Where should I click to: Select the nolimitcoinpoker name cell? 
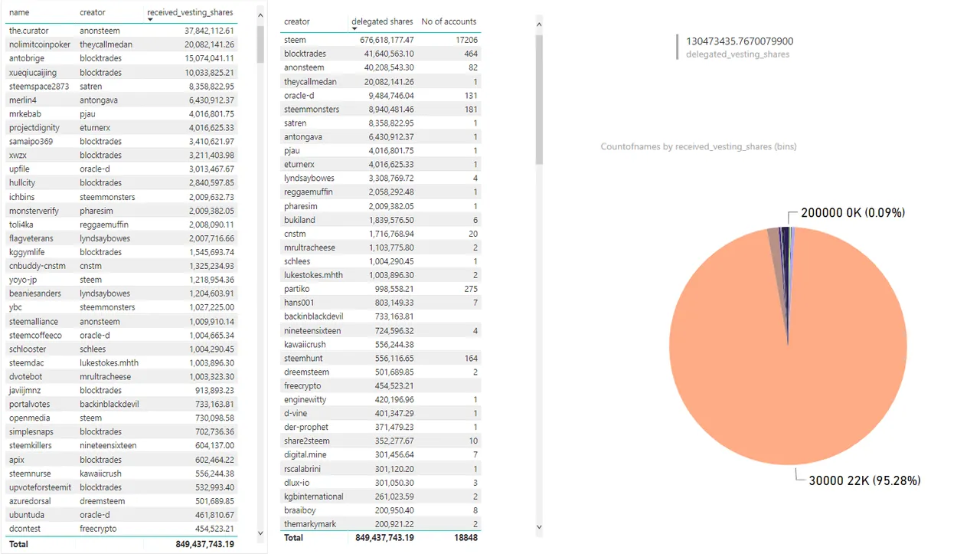tap(39, 44)
